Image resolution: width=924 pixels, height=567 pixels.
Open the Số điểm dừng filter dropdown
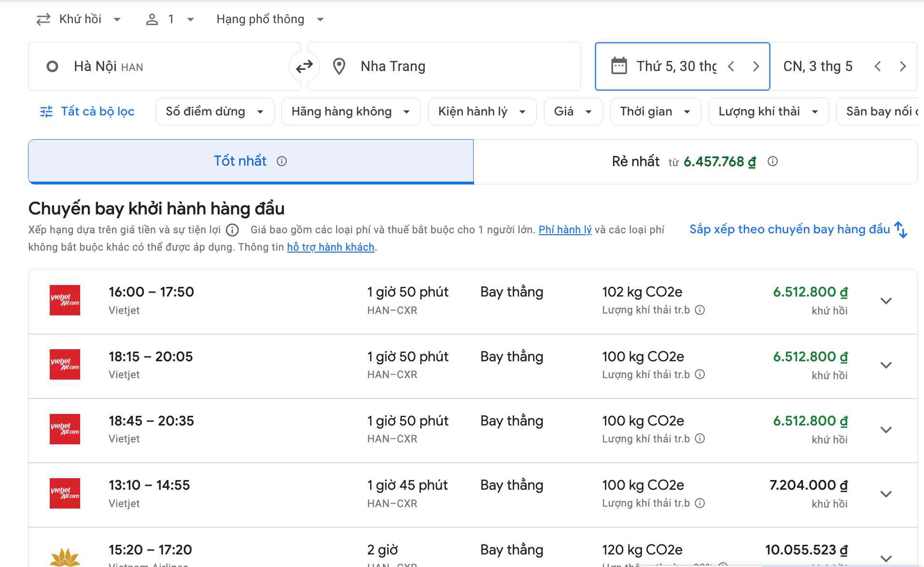(x=214, y=111)
